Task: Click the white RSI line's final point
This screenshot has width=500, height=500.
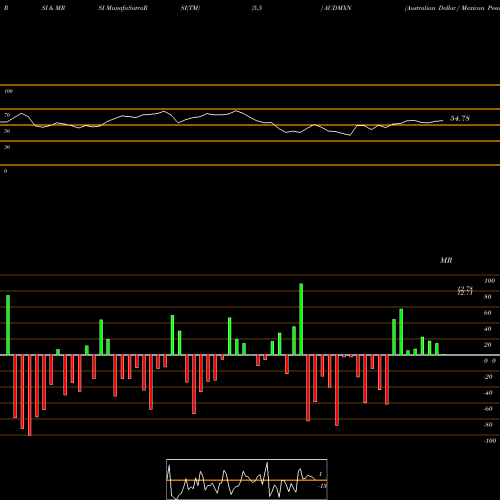Action: 443,120
